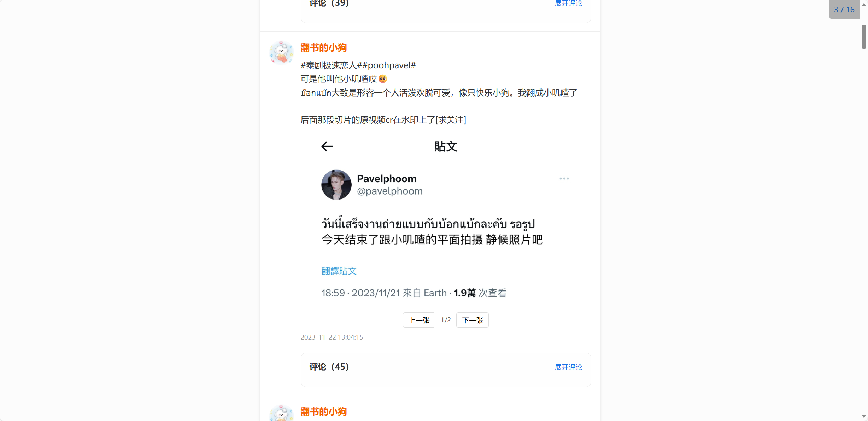Go to the previous image with 上一张
Screen dimensions: 868x421
pyautogui.click(x=419, y=320)
